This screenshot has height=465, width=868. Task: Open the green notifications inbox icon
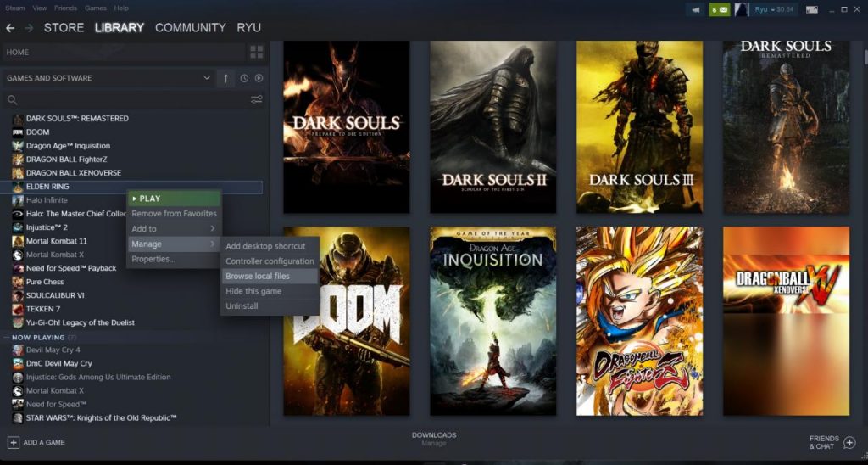tap(719, 9)
